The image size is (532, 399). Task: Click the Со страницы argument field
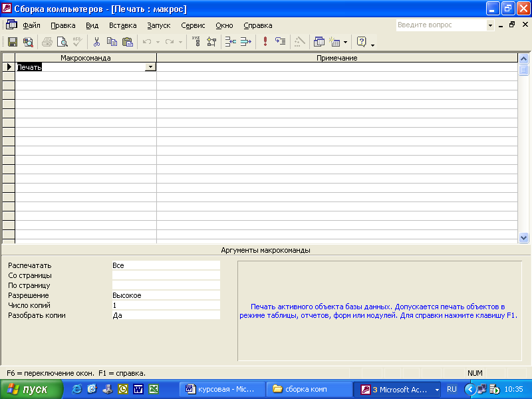pos(166,275)
